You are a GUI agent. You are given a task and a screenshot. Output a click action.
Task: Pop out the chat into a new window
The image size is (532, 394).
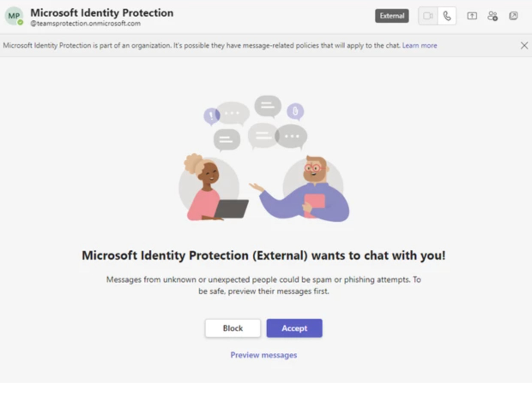[513, 16]
